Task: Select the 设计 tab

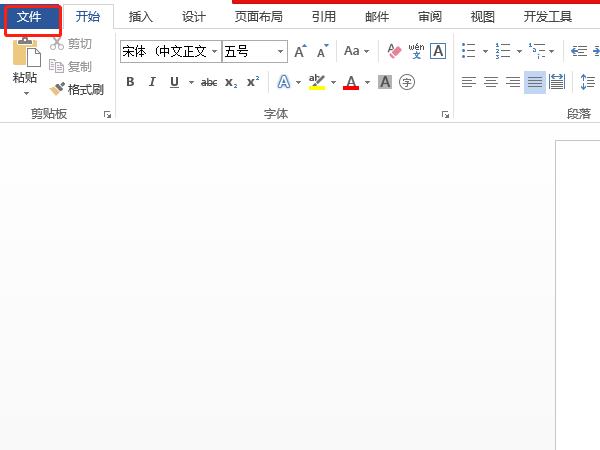Action: 194,16
